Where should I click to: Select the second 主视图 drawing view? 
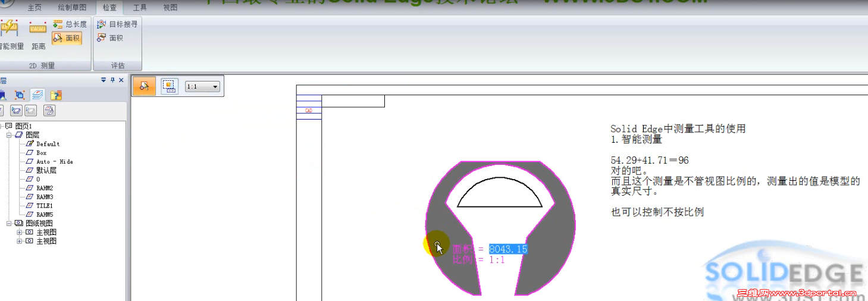46,241
